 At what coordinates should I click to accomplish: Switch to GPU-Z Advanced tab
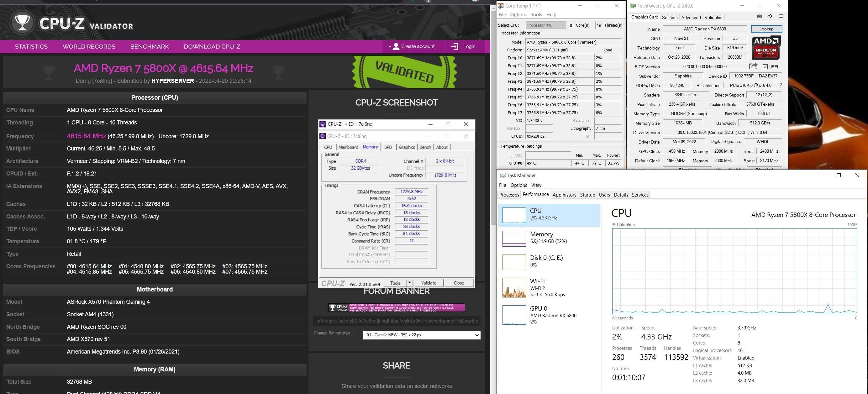(x=691, y=18)
